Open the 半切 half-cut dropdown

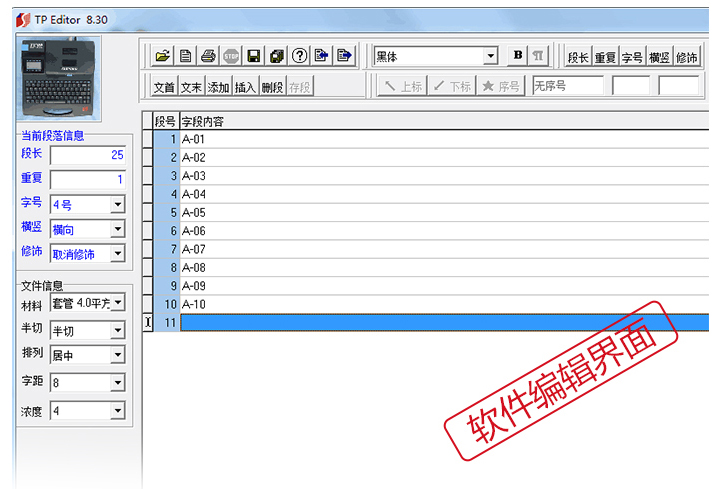[117, 331]
